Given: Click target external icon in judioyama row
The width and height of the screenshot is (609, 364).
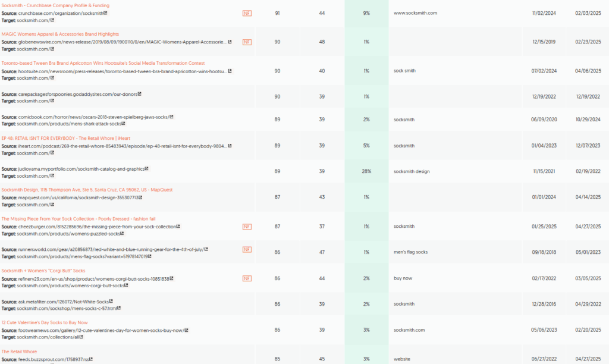Looking at the screenshot, I should 52,176.
